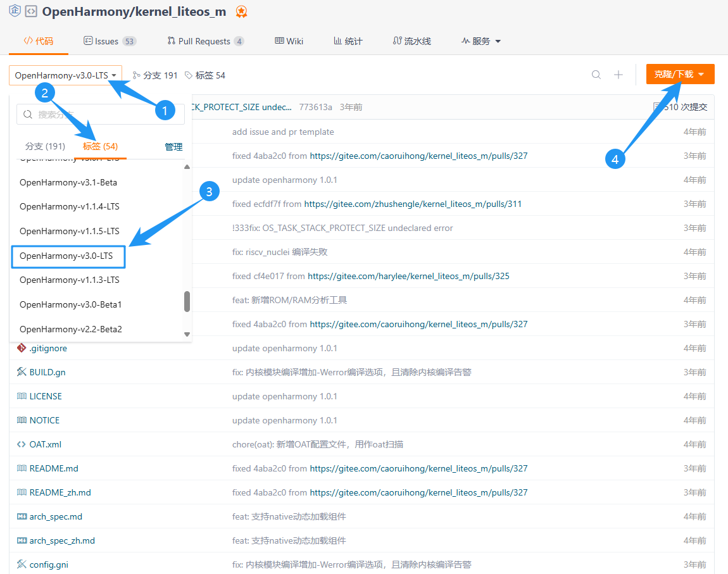
Task: Select tag OpenHarmony-v3.0-Beta1
Action: (70, 304)
